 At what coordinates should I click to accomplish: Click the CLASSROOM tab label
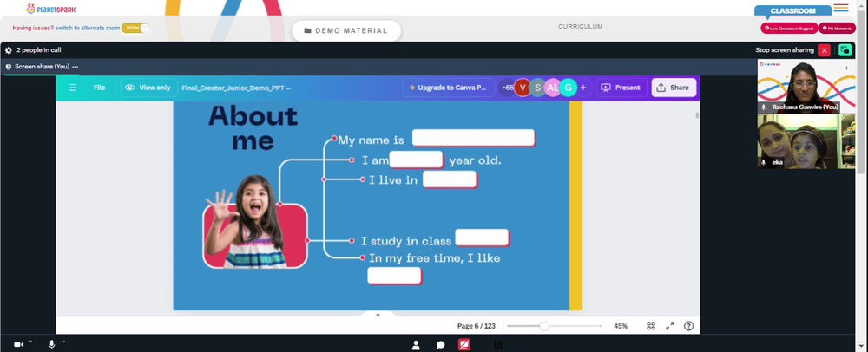pyautogui.click(x=792, y=11)
